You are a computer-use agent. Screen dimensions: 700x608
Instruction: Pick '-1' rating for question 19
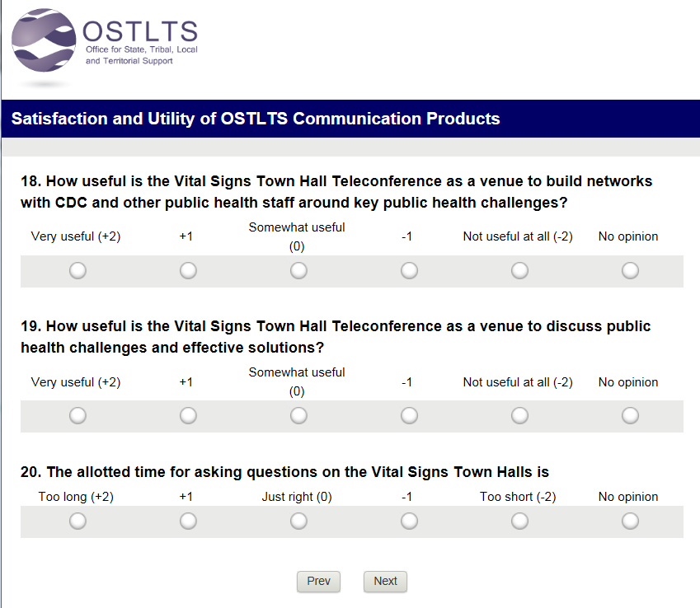click(409, 416)
